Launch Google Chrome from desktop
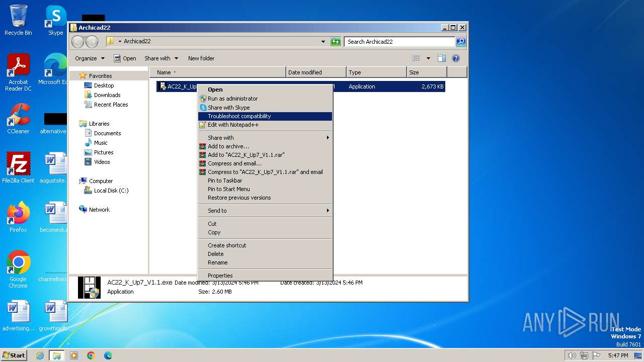The image size is (644, 362). (x=18, y=269)
